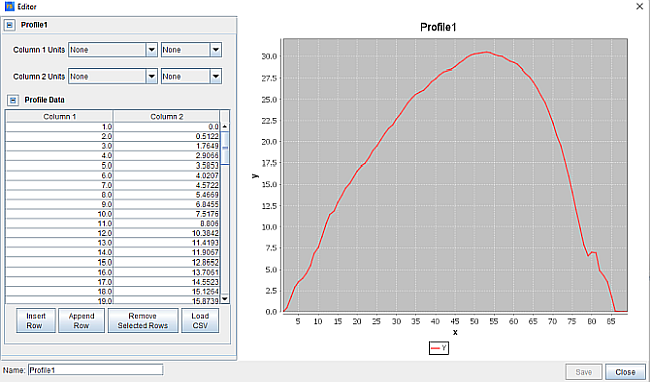
Task: Click the Append Row button
Action: [81, 320]
